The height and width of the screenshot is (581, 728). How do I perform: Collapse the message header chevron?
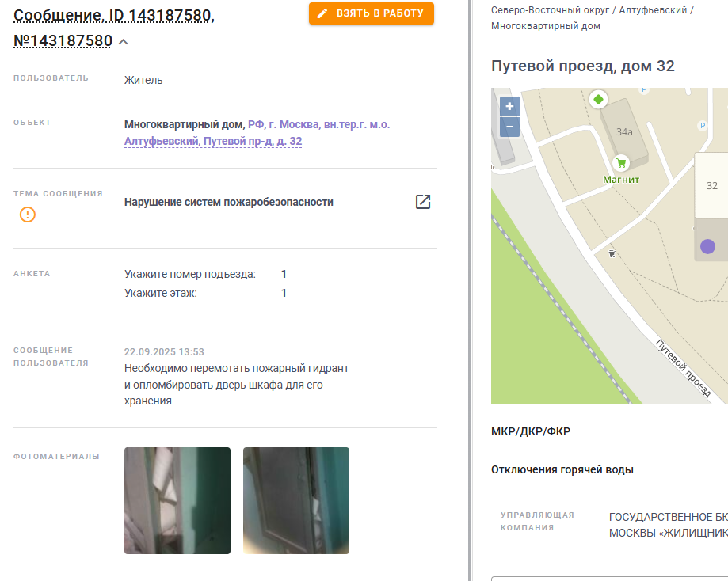click(123, 42)
